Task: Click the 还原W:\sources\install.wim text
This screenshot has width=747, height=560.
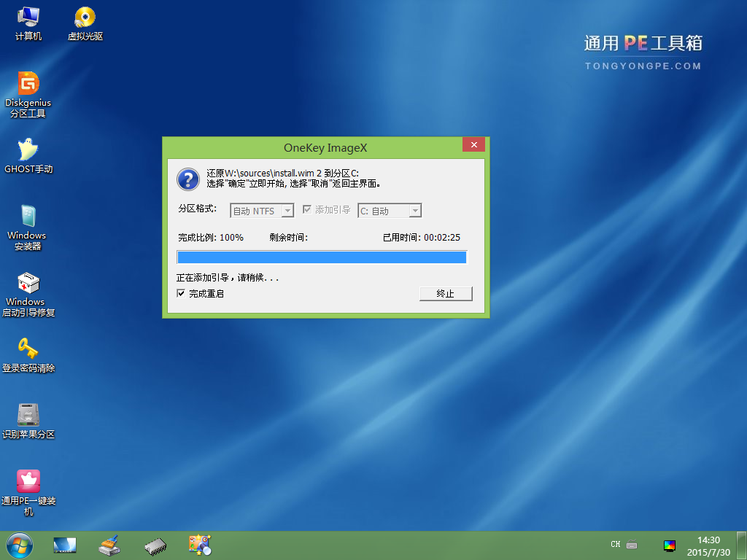Action: [x=282, y=173]
